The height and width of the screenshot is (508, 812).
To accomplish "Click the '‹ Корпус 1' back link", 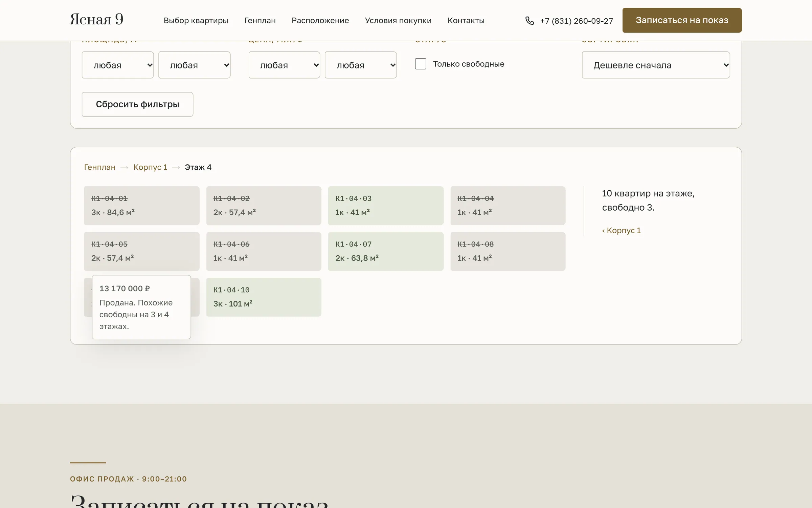I will point(621,230).
